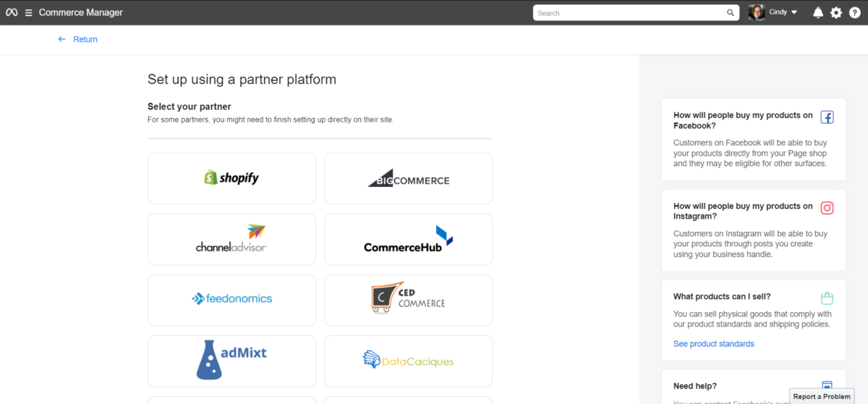Image resolution: width=868 pixels, height=404 pixels.
Task: Click the Facebook icon in sidebar card
Action: click(x=827, y=117)
